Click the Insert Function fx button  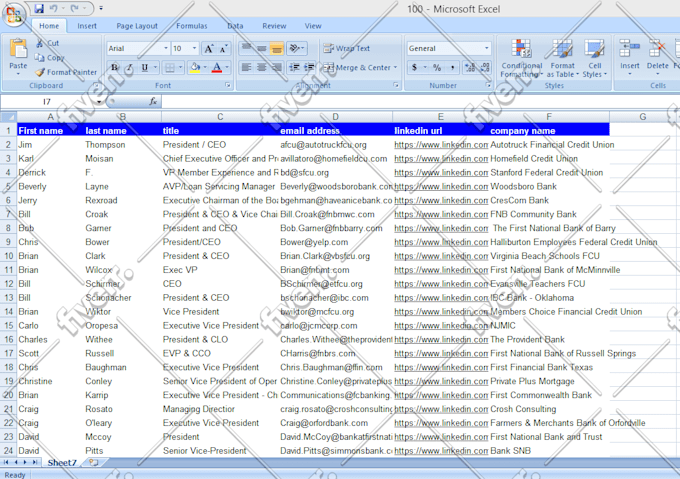(x=153, y=102)
